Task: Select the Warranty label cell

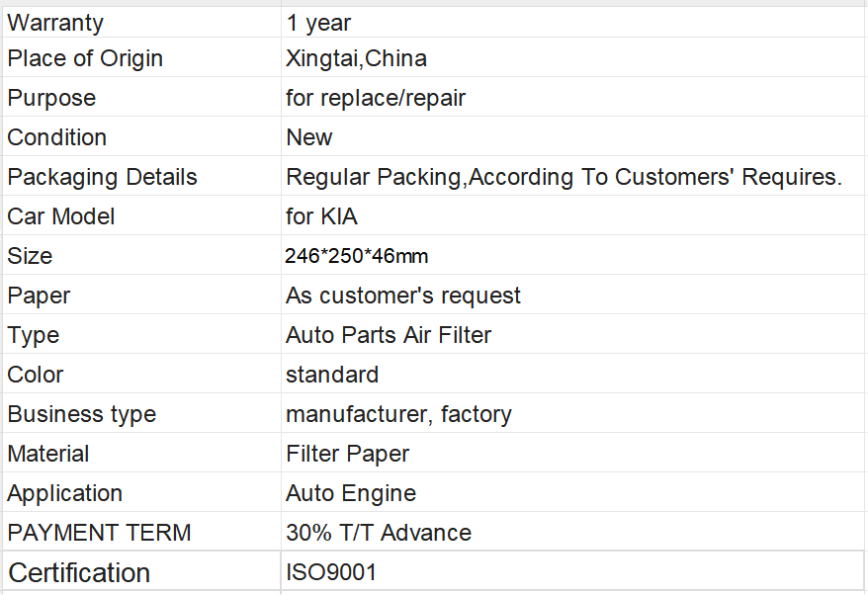Action: point(141,23)
